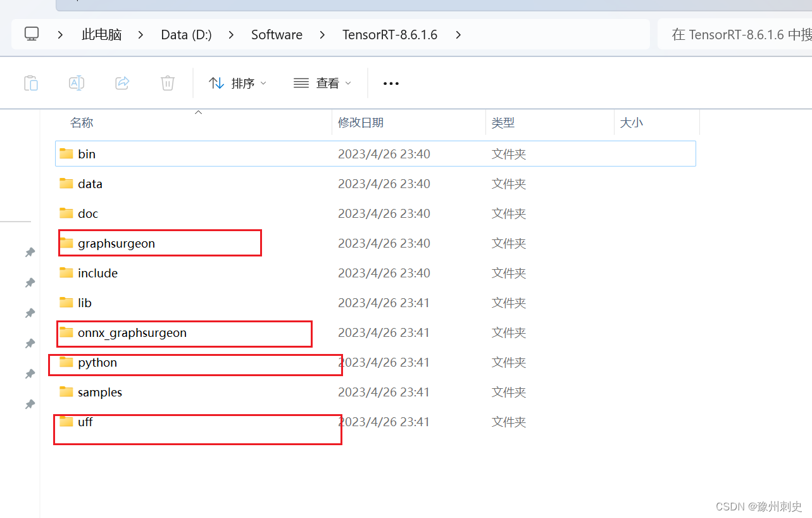Select the samples folder icon
812x518 pixels.
(66, 391)
